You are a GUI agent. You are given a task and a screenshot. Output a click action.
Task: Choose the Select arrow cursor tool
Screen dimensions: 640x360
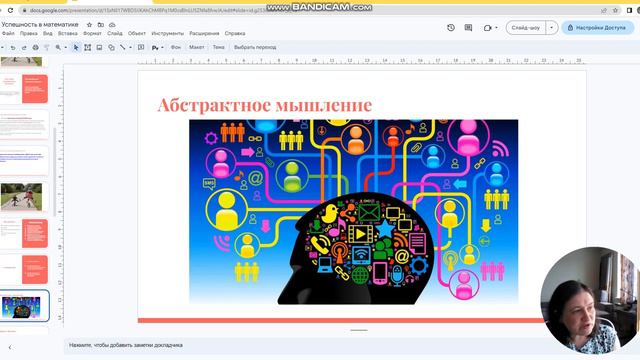coord(76,47)
